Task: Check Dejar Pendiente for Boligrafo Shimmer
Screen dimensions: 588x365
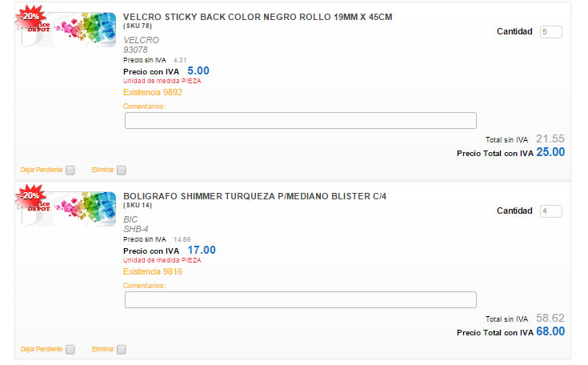Action: tap(70, 349)
